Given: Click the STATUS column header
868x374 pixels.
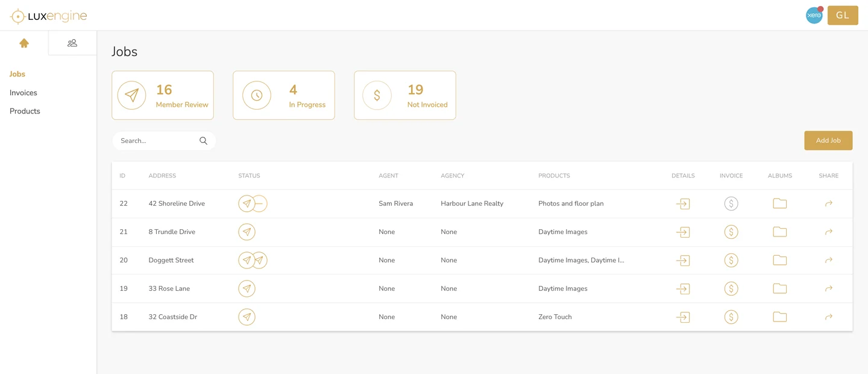Looking at the screenshot, I should coord(249,176).
